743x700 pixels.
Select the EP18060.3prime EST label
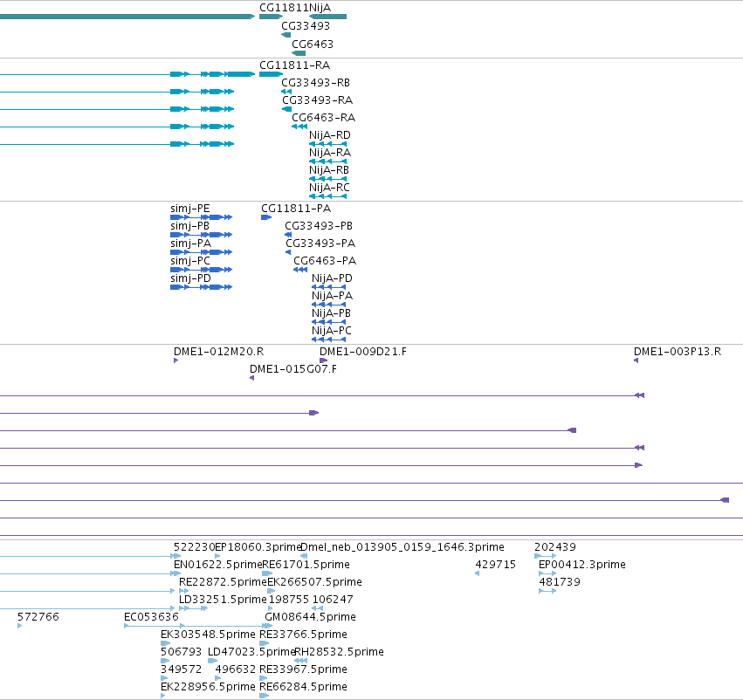coord(258,547)
